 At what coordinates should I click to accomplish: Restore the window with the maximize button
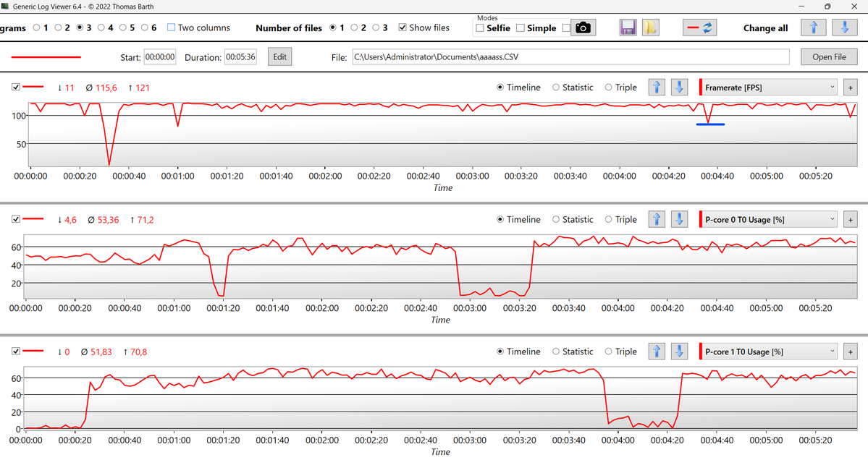click(x=827, y=7)
